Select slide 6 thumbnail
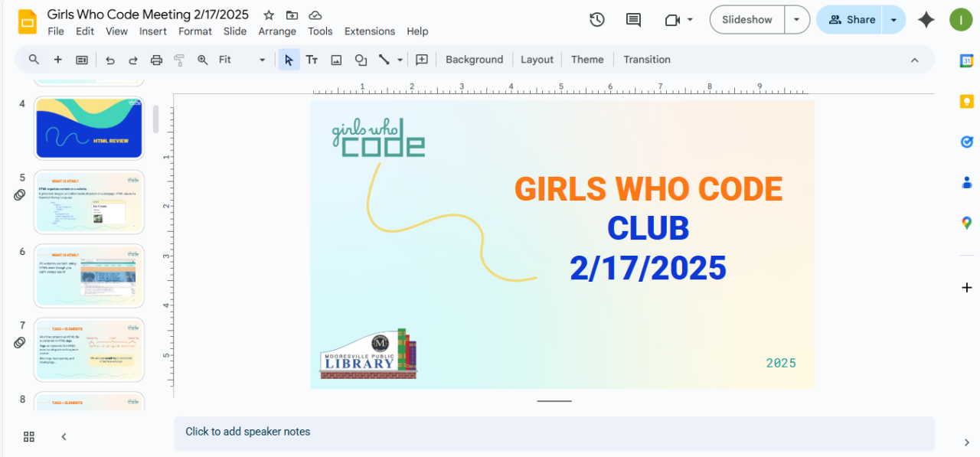This screenshot has width=980, height=457. pyautogui.click(x=90, y=276)
